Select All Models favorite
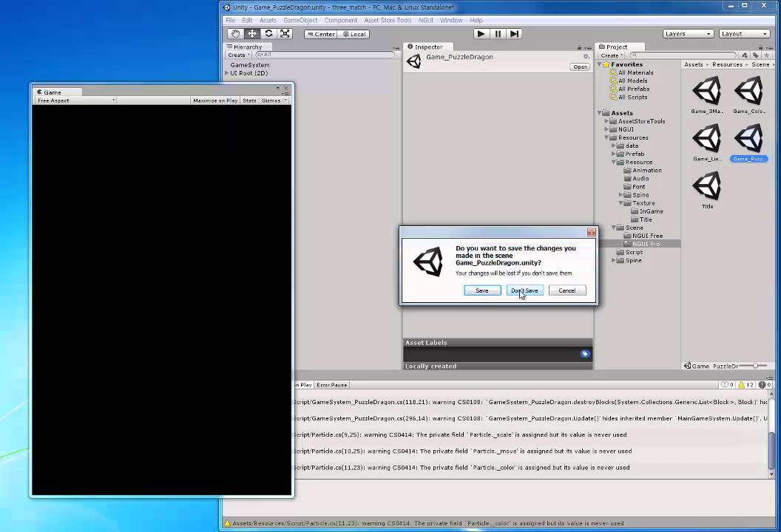781x532 pixels. [x=632, y=81]
